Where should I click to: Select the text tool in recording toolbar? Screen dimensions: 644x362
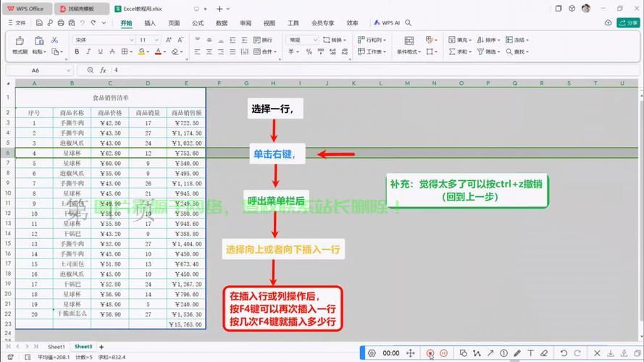[530, 353]
